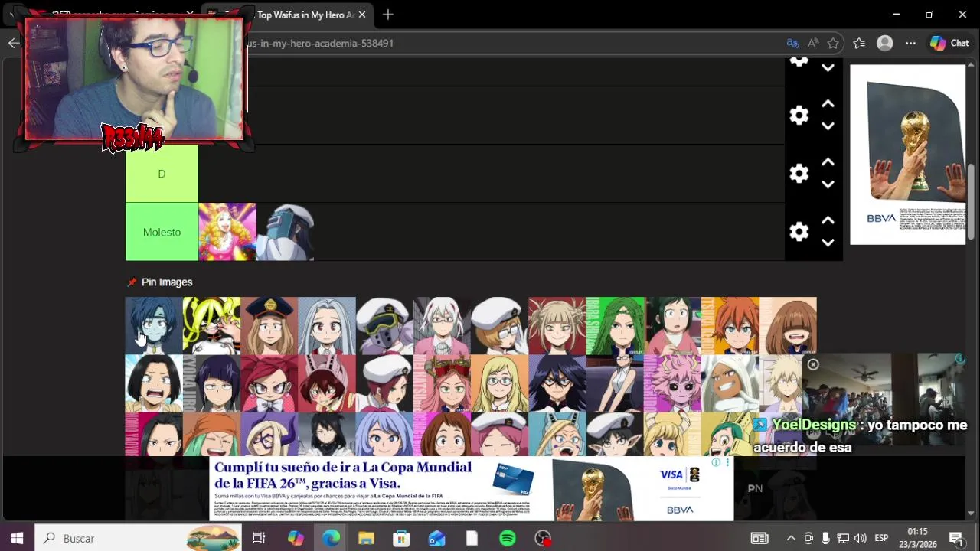Image resolution: width=980 pixels, height=551 pixels.
Task: Open settings gear for the D tier row
Action: pyautogui.click(x=799, y=174)
